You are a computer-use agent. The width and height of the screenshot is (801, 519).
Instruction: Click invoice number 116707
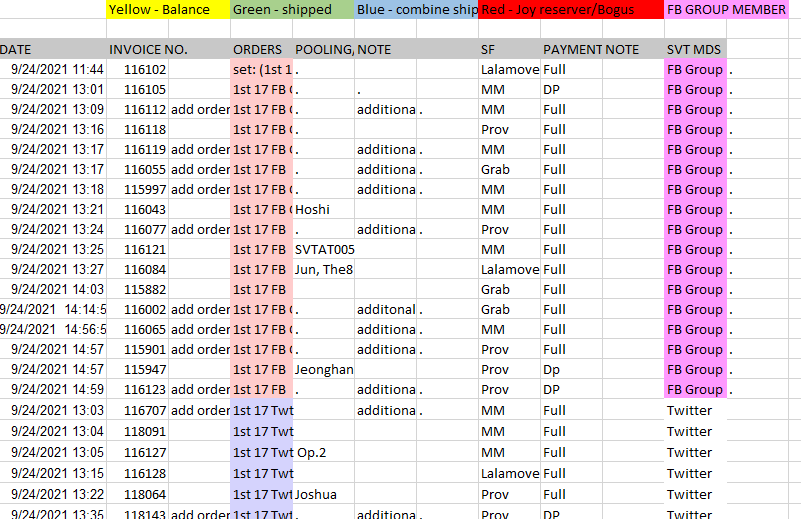137,410
